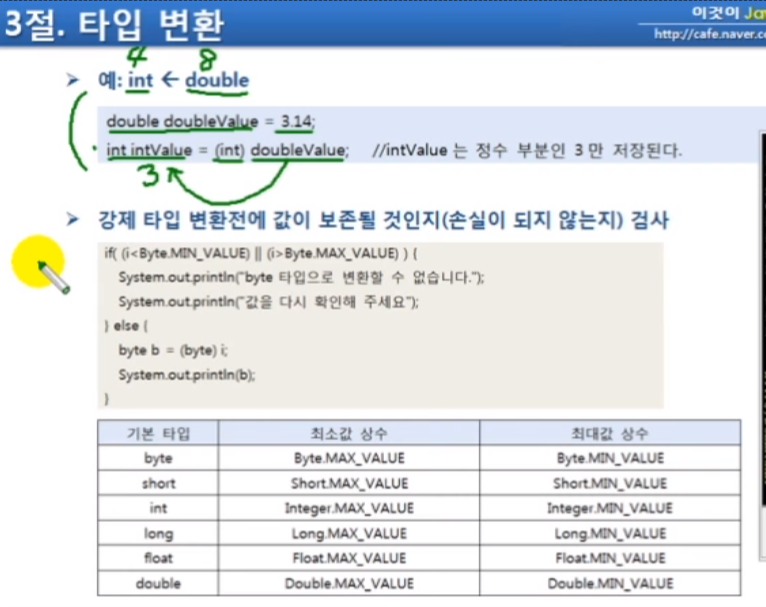Viewport: 766px width, 607px height.
Task: Click code line "System.out.println(b);"
Action: 187,375
